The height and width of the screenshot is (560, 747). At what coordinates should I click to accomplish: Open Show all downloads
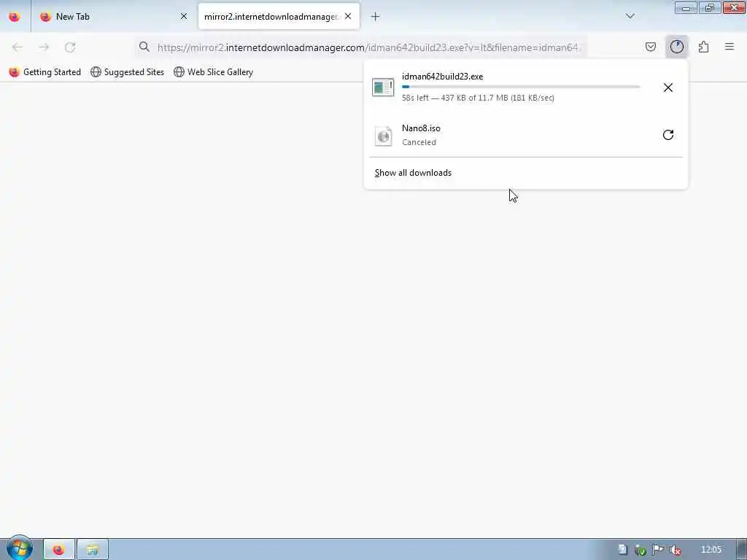click(413, 173)
